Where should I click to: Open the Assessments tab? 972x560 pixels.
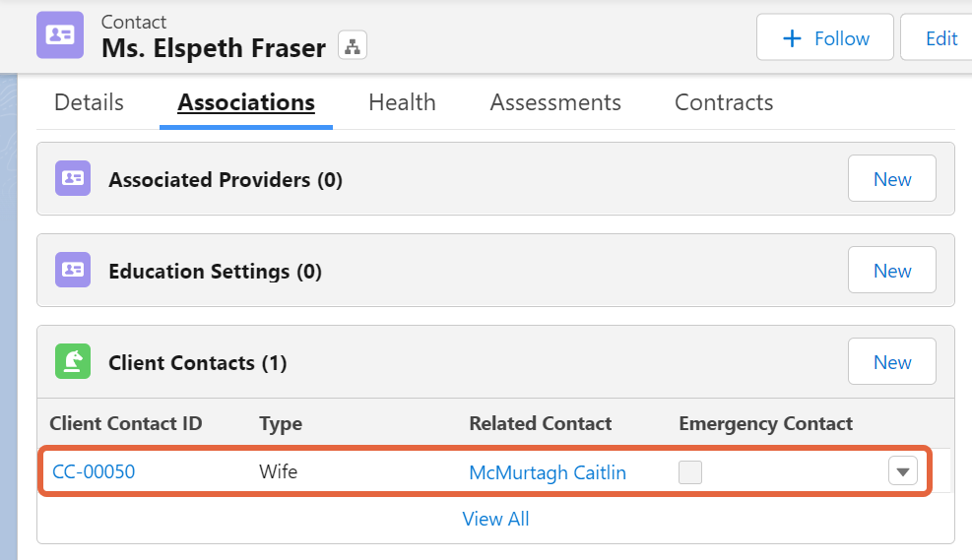(555, 102)
